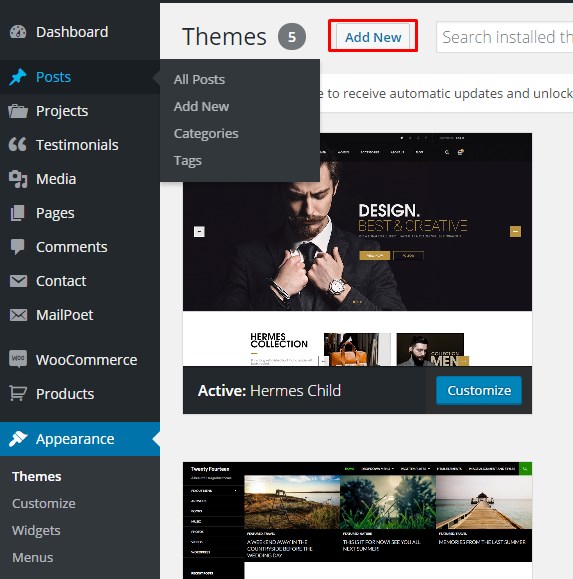The image size is (573, 579).
Task: Choose Categories in Posts flyout
Action: (206, 134)
